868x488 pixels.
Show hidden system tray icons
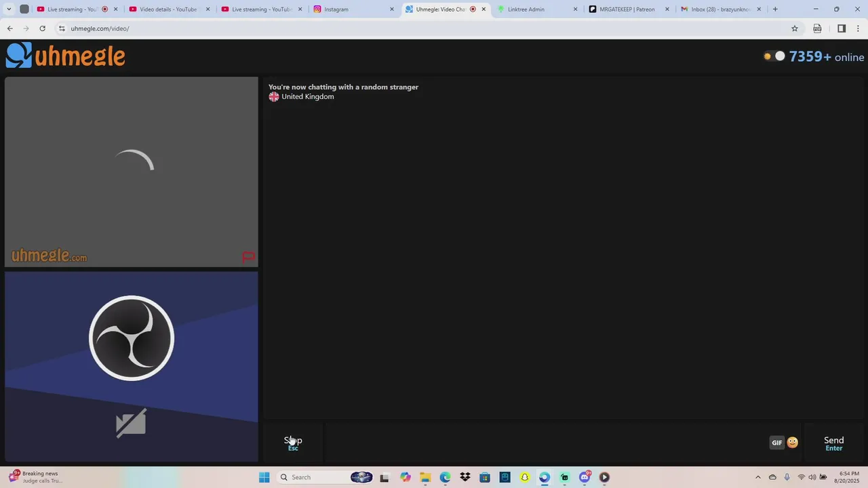click(x=758, y=477)
